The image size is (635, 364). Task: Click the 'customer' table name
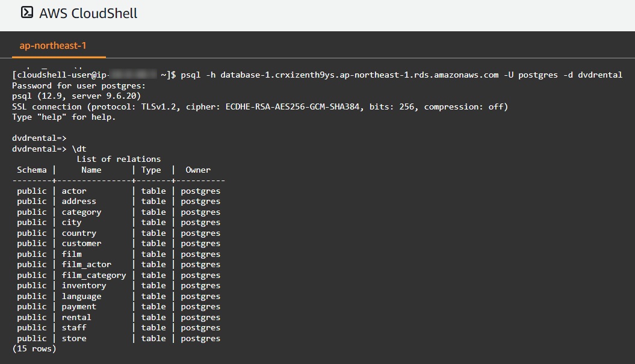(81, 243)
